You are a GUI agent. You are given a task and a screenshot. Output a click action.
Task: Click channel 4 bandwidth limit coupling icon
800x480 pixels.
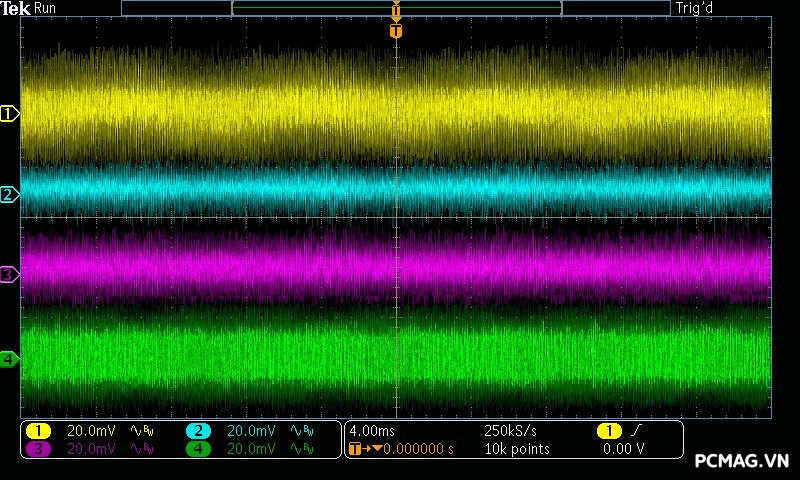point(301,449)
